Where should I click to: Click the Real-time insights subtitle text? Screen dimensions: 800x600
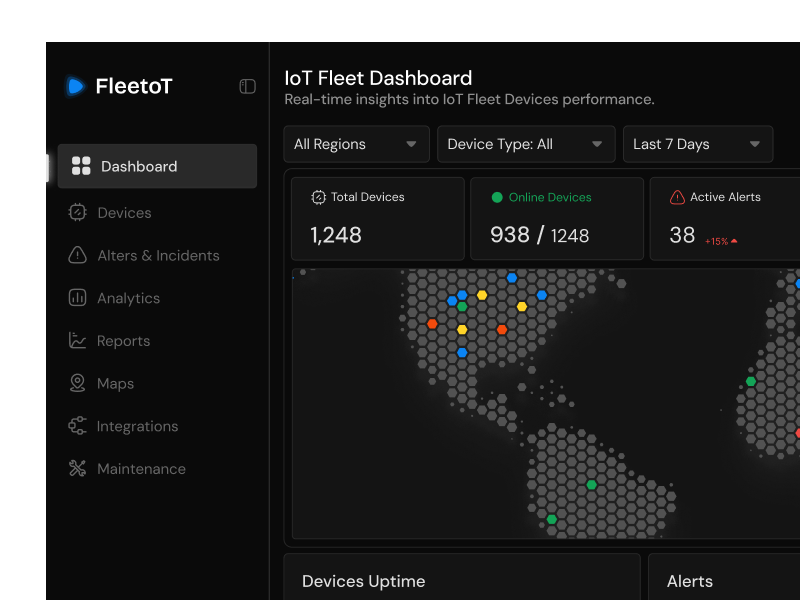coord(469,99)
